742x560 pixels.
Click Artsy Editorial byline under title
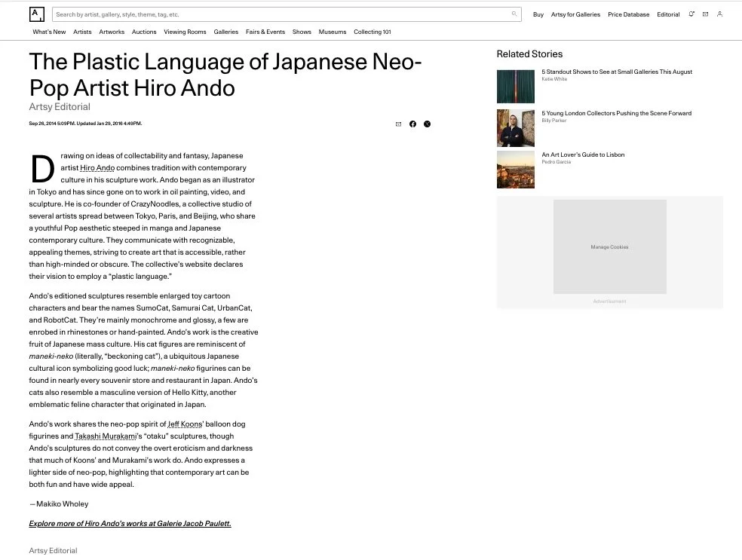[x=60, y=107]
